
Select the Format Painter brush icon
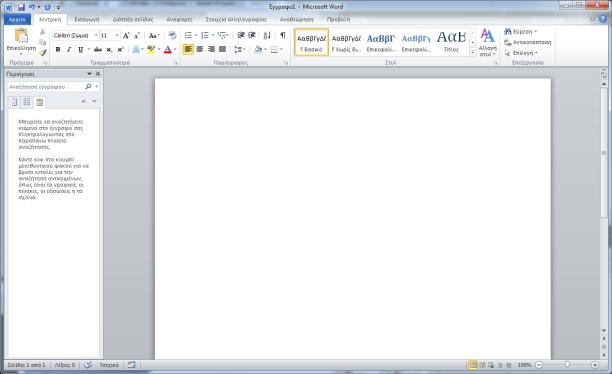[42, 52]
